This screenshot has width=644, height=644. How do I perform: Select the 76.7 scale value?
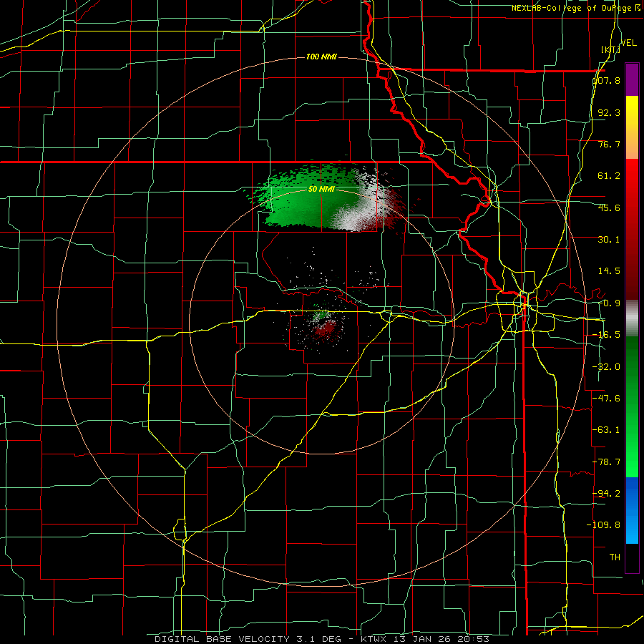click(609, 144)
